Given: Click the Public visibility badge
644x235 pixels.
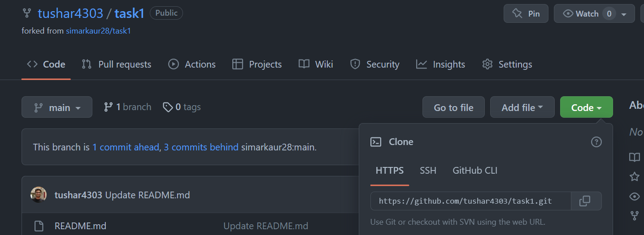Looking at the screenshot, I should (166, 13).
